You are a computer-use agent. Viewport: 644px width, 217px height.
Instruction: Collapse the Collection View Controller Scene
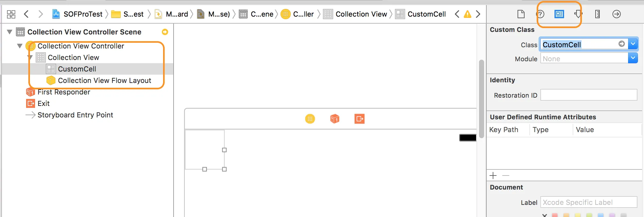point(10,32)
